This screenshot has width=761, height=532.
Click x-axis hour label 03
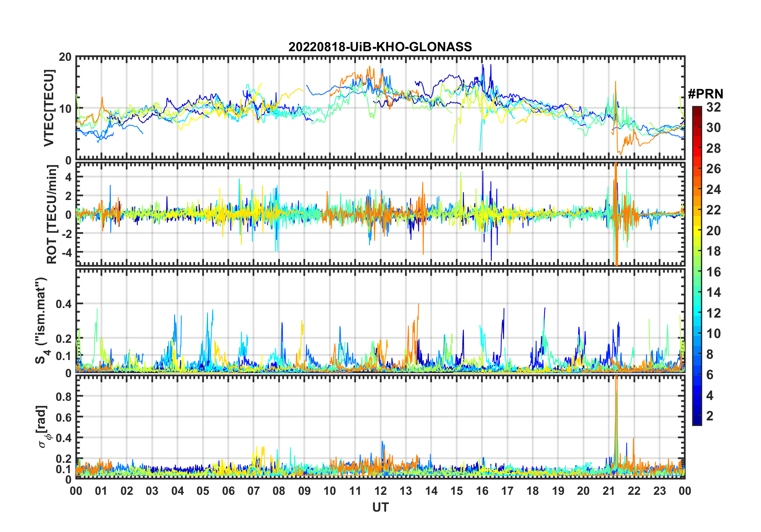(x=152, y=491)
